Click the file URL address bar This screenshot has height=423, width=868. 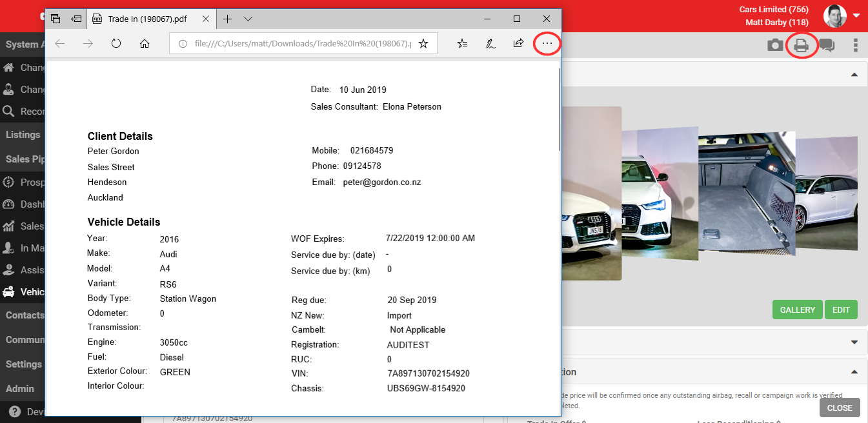(x=303, y=44)
